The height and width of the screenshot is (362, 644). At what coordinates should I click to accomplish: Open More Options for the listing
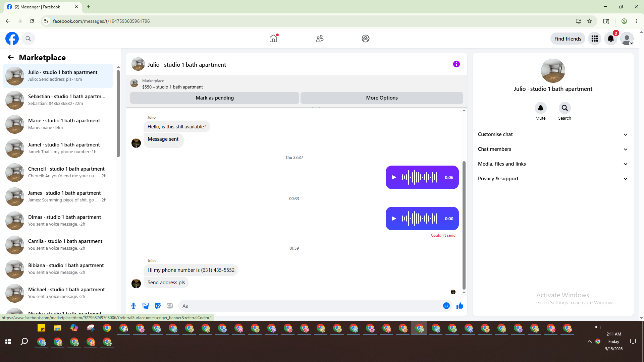click(382, 98)
